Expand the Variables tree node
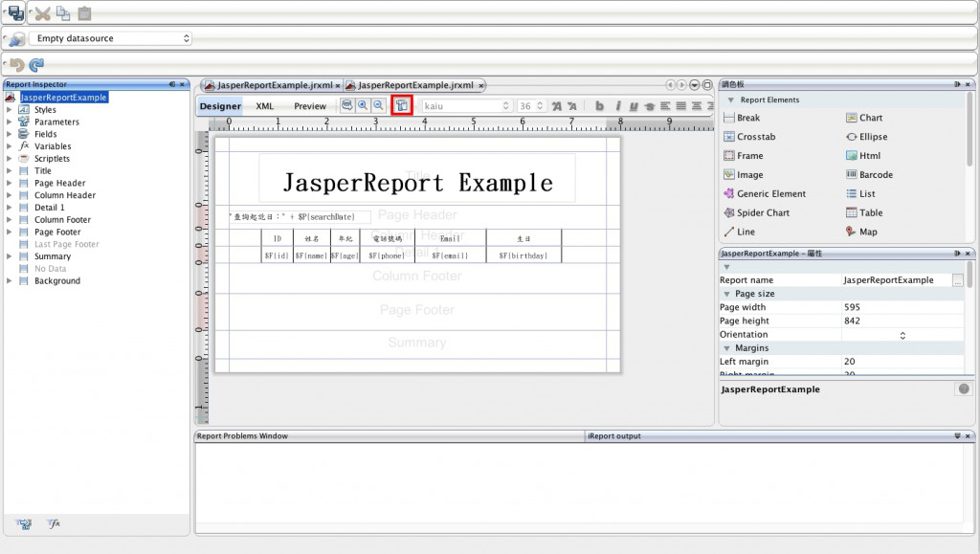 click(x=9, y=146)
